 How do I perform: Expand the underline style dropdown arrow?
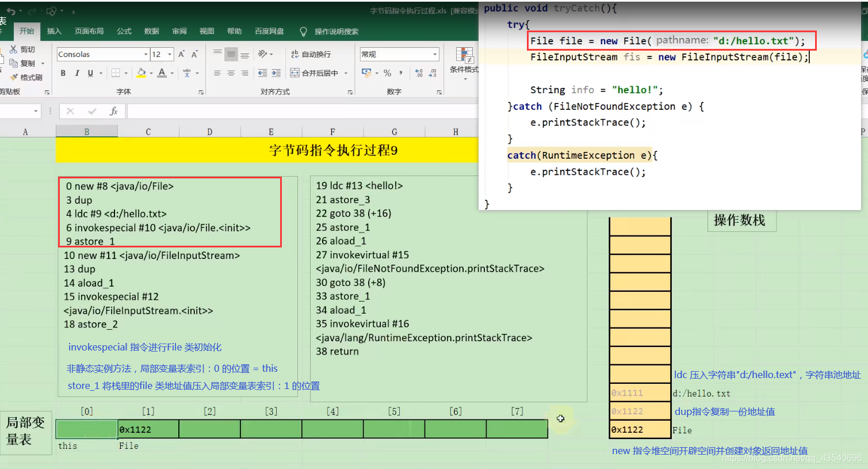(101, 73)
